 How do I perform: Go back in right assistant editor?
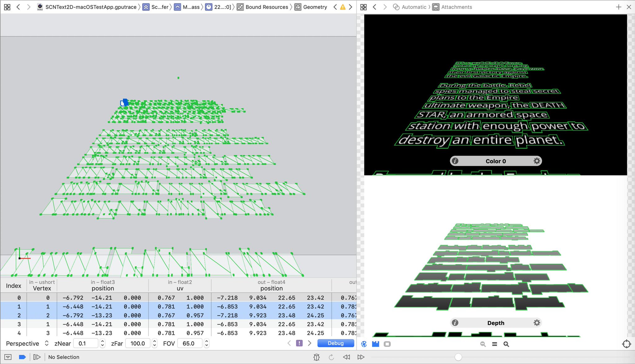tap(375, 7)
